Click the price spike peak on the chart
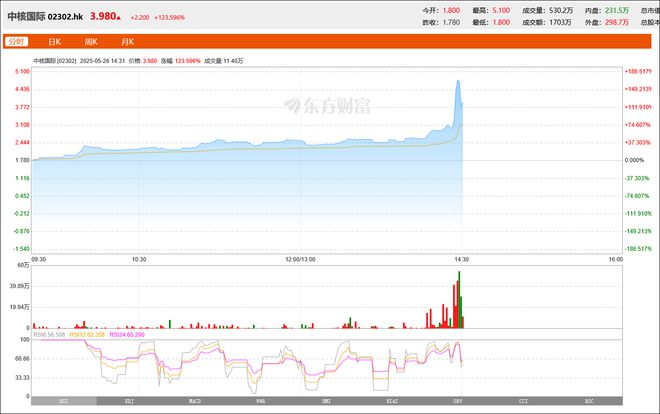Viewport: 660px width, 414px height. (x=458, y=81)
